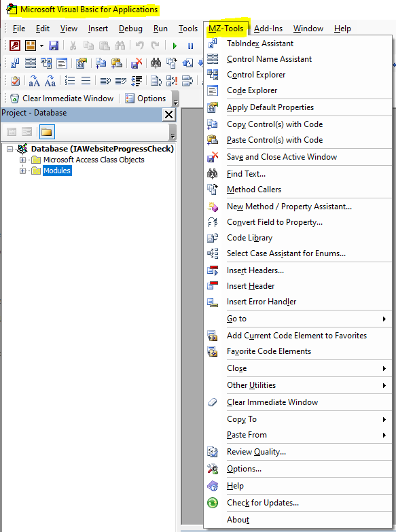Choose Favorite Code Elements menu entry
This screenshot has height=532, width=396.
tap(298, 351)
